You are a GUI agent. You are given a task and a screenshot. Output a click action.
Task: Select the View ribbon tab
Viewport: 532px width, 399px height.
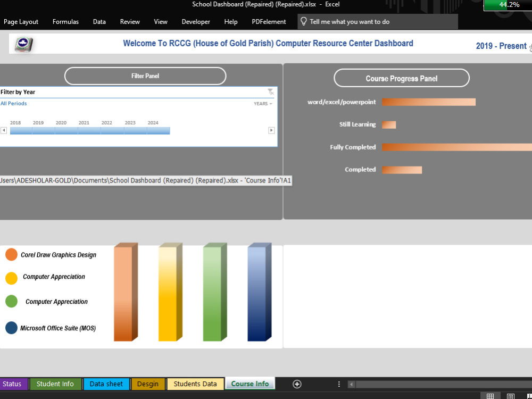(x=161, y=22)
